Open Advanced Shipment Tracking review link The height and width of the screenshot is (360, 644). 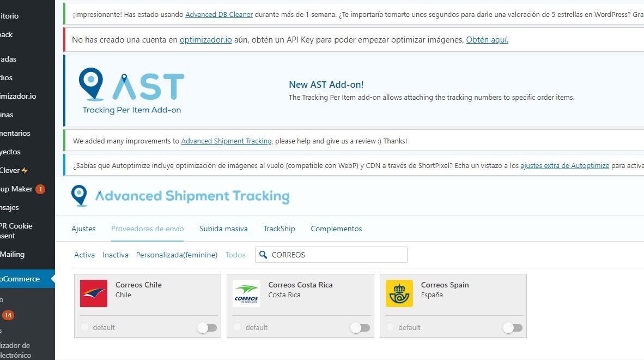226,141
